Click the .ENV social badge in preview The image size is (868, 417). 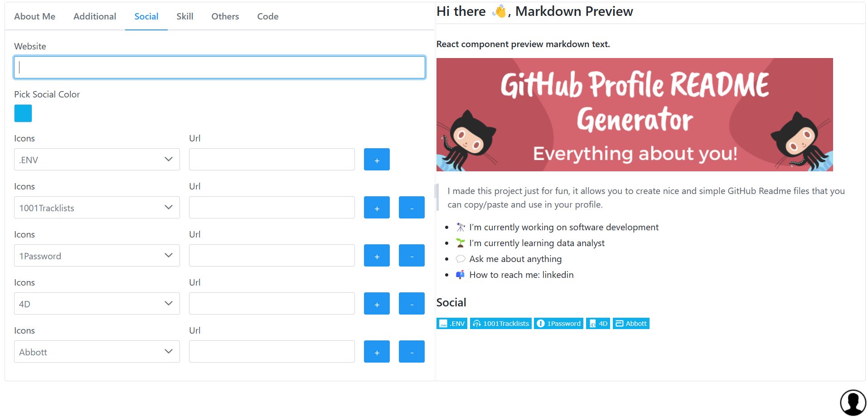click(x=452, y=324)
